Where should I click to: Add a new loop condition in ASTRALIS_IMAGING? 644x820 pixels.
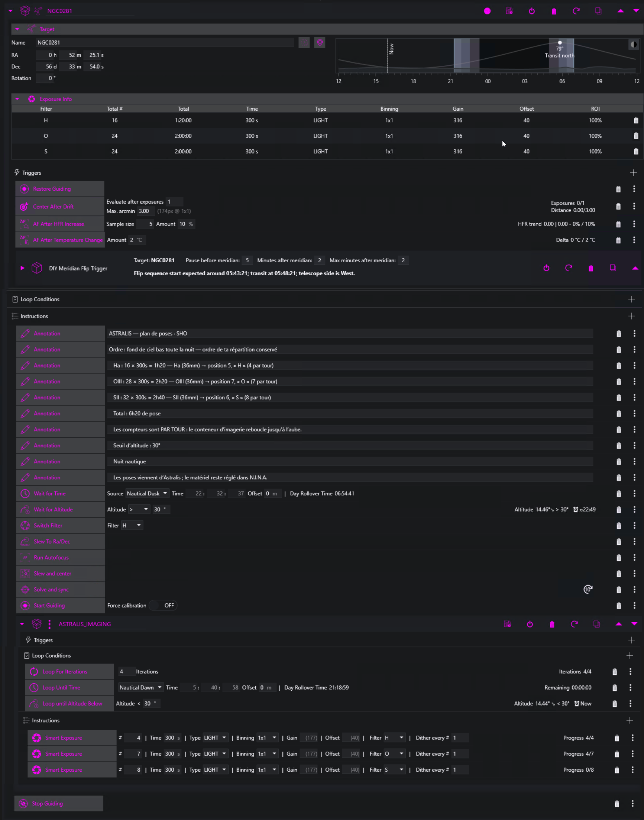(x=630, y=656)
